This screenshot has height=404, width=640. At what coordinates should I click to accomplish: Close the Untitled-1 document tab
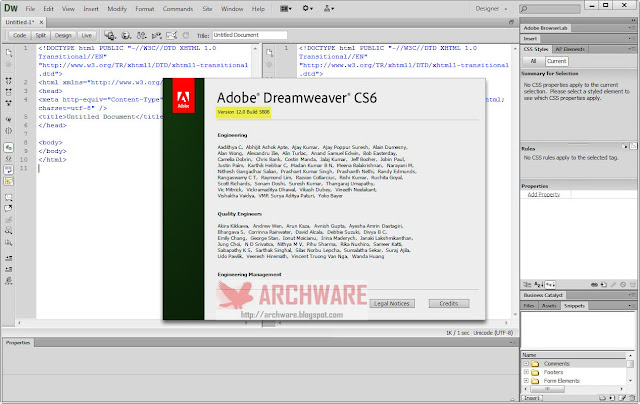41,22
